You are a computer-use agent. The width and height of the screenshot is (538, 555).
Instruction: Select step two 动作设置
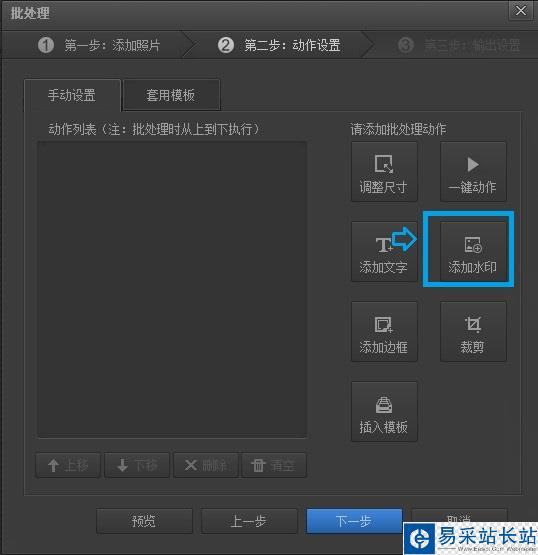point(279,45)
